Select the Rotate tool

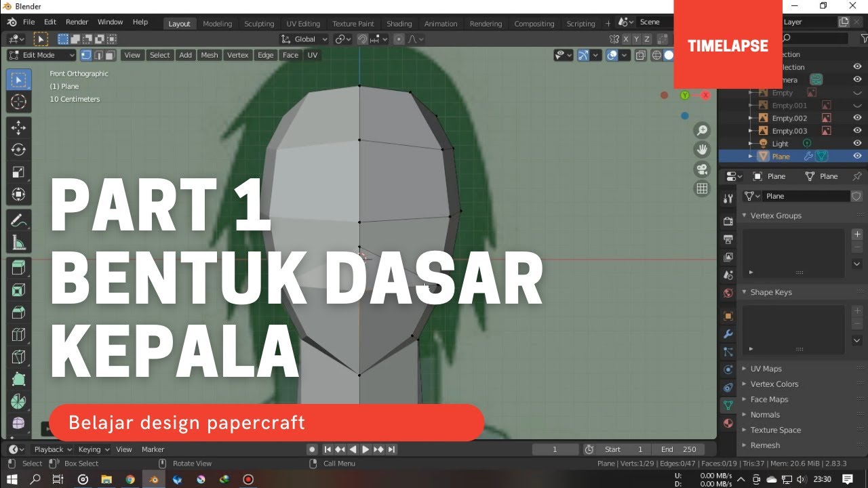18,150
